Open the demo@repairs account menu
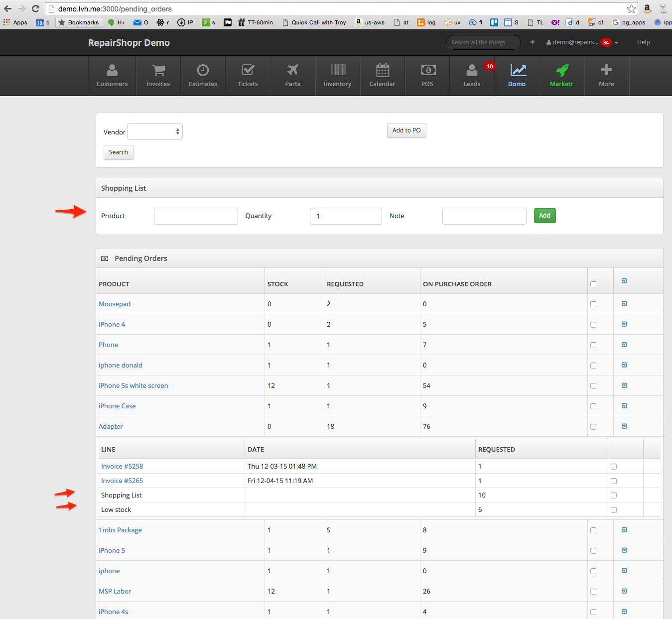The width and height of the screenshot is (672, 619). tap(582, 42)
